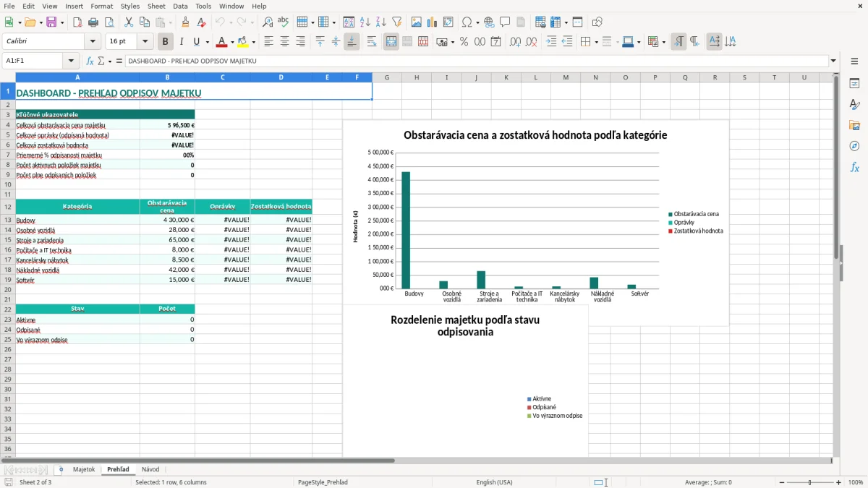Add a decimal place

click(x=515, y=42)
